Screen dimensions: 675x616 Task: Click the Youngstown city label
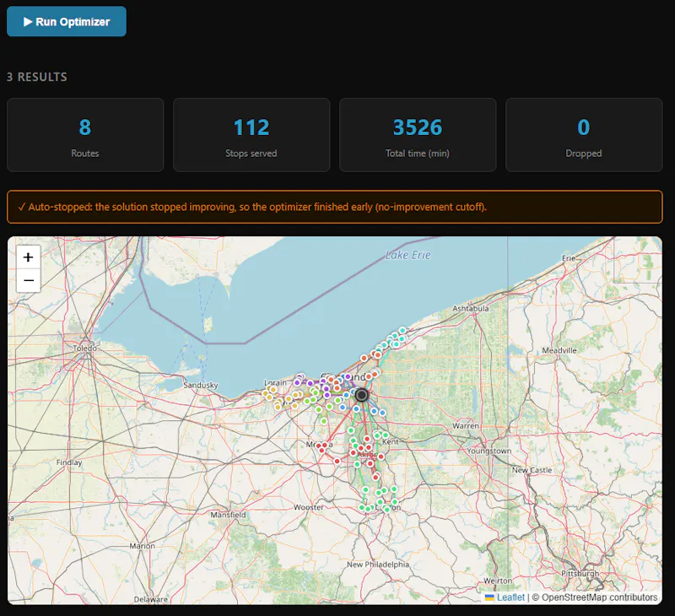pos(489,451)
